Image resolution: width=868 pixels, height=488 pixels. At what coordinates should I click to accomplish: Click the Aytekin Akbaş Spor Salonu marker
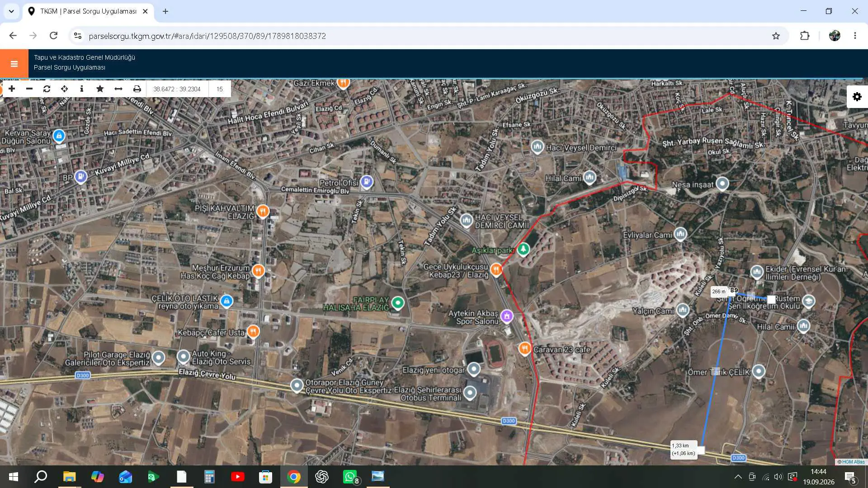coord(507,316)
